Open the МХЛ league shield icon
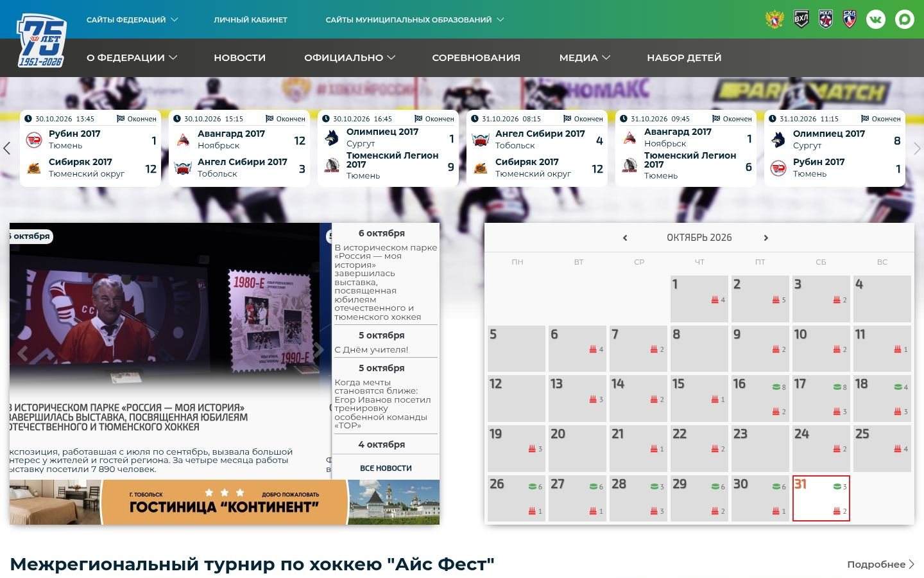This screenshot has width=924, height=578. click(x=826, y=19)
